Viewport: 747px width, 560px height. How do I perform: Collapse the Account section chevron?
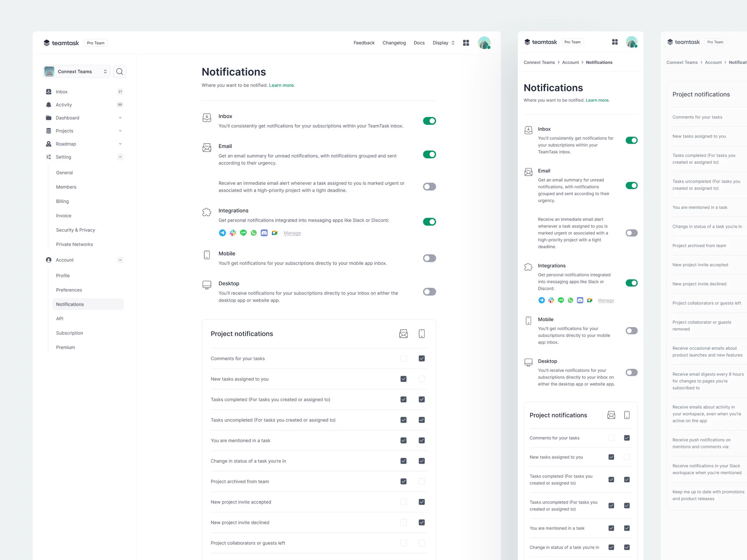click(x=120, y=260)
